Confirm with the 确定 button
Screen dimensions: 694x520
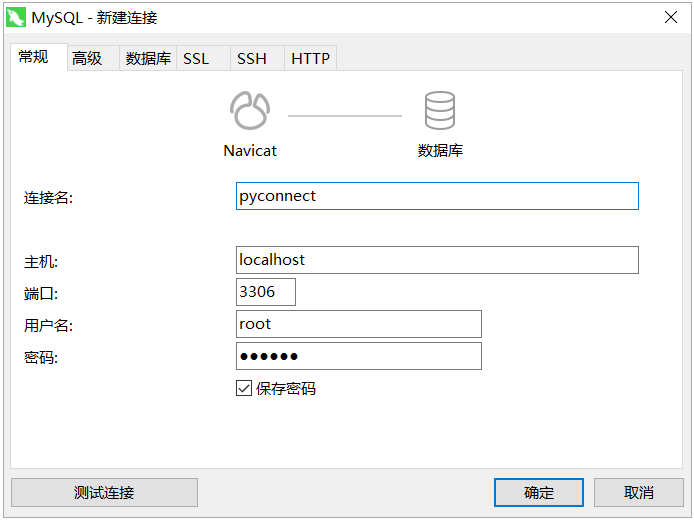[539, 492]
